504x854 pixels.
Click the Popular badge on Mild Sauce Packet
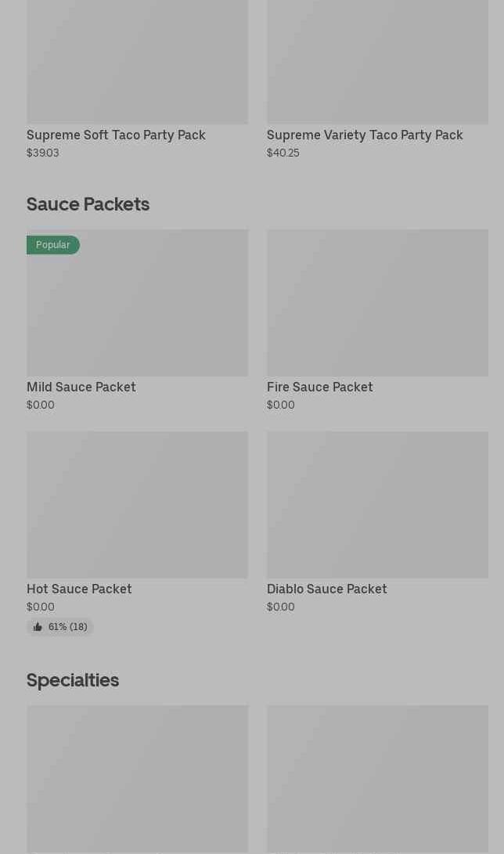52,245
